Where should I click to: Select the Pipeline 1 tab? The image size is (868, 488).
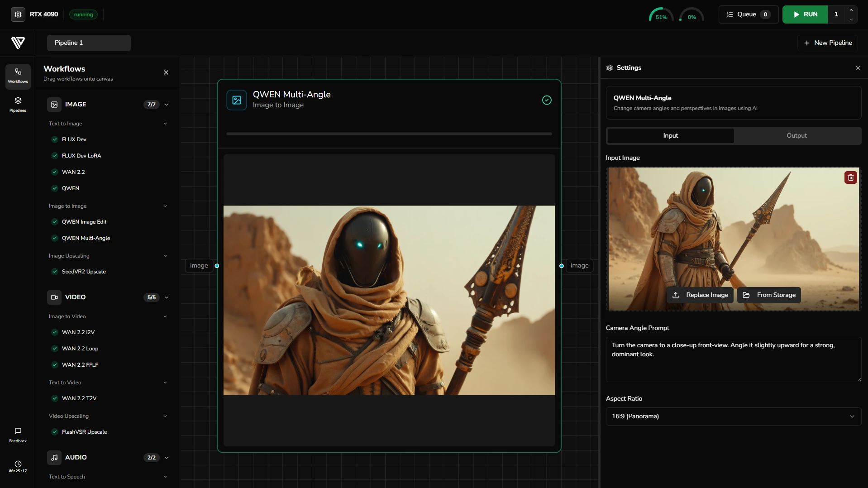tap(89, 43)
